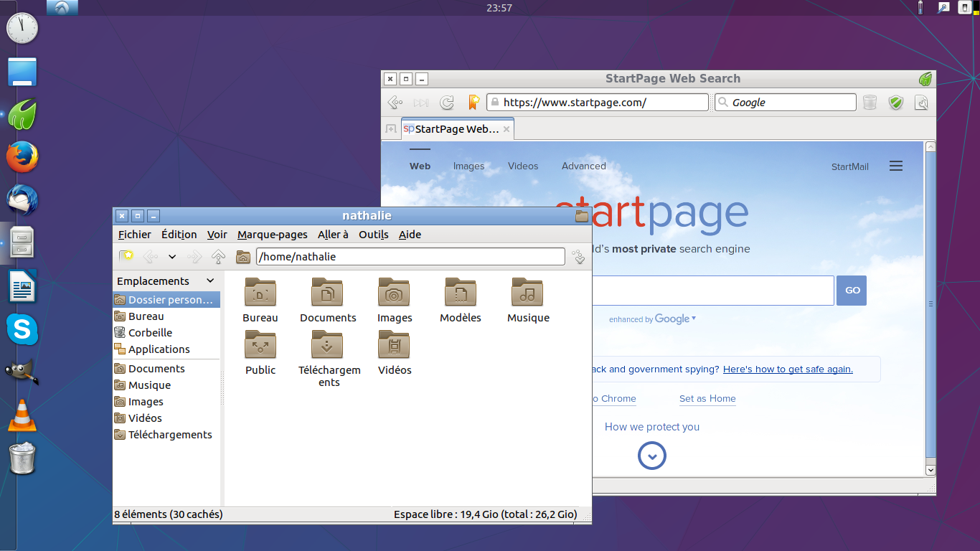Open the Aide menu
The width and height of the screenshot is (980, 551).
point(410,235)
